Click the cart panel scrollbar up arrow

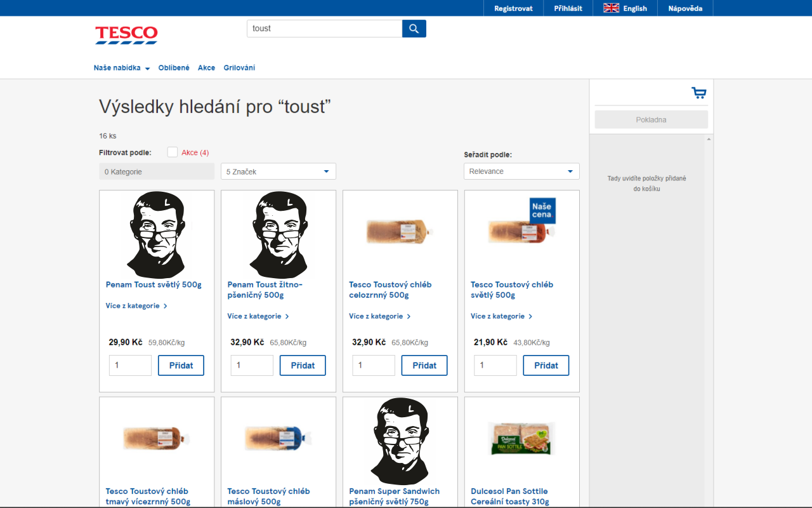709,138
